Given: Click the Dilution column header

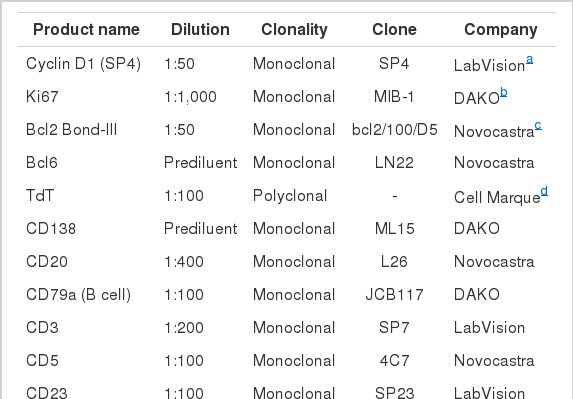Looking at the screenshot, I should point(200,29).
